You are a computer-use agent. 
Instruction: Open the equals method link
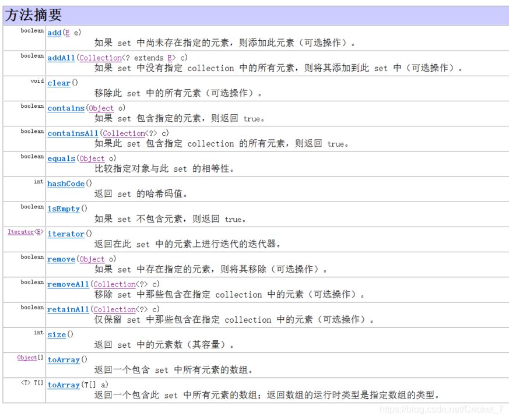[61, 158]
